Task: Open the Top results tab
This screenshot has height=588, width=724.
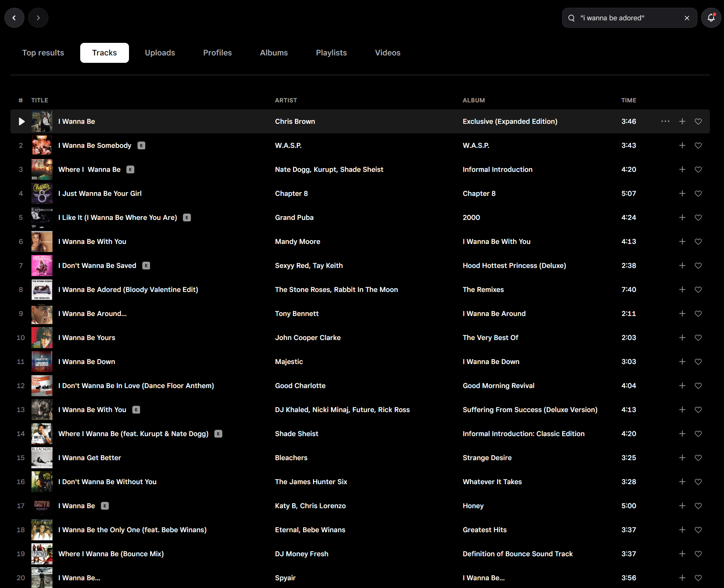Action: (43, 53)
